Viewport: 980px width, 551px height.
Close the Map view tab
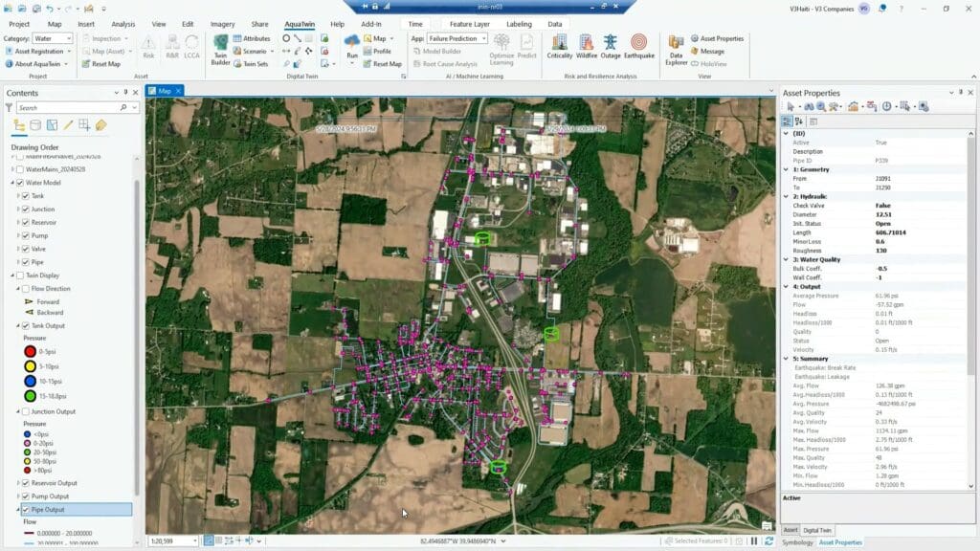pos(178,91)
